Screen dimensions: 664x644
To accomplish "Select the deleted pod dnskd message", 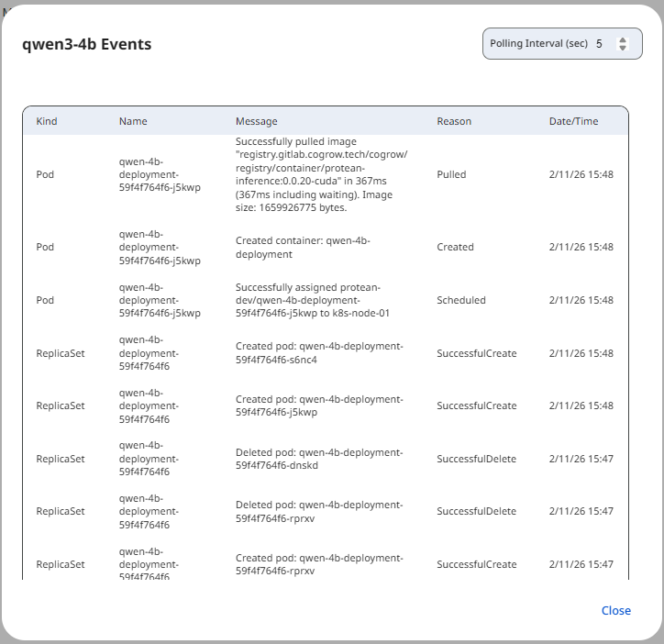I will pyautogui.click(x=319, y=459).
